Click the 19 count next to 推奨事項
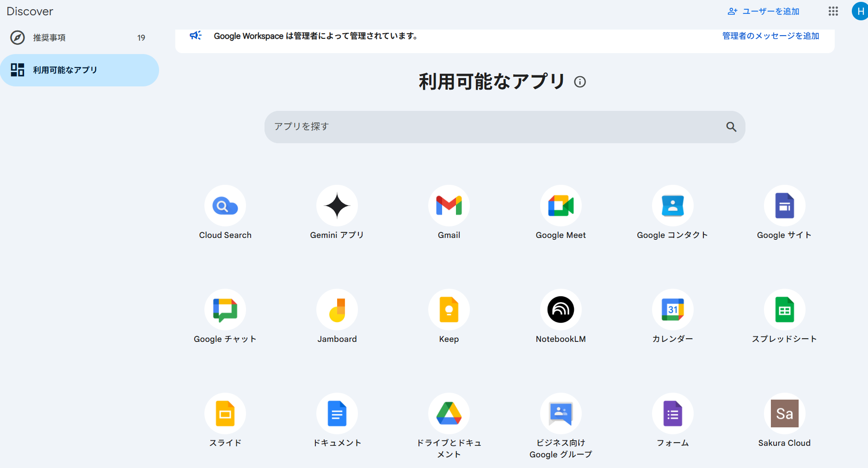 (x=141, y=38)
